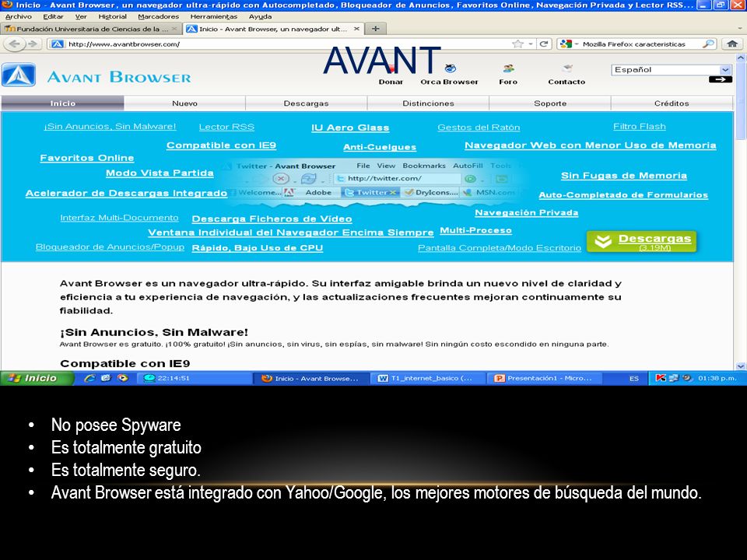Expand the bookmark star dropdown arrow
This screenshot has width=747, height=560.
530,44
